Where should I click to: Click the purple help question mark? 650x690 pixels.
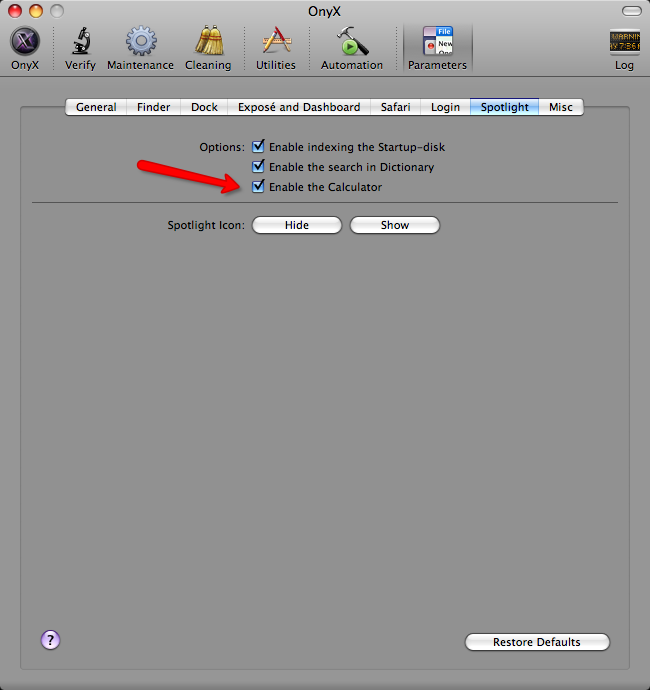(50, 640)
